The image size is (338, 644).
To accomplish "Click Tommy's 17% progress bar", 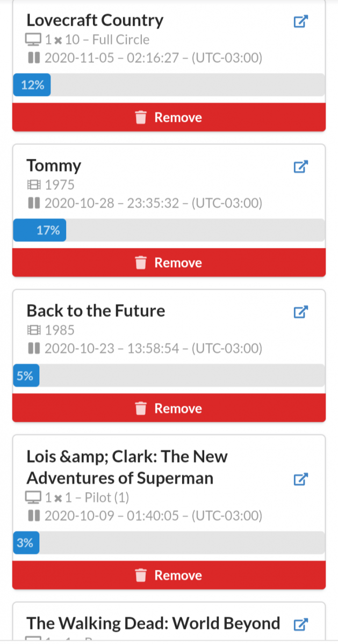I will [x=169, y=230].
